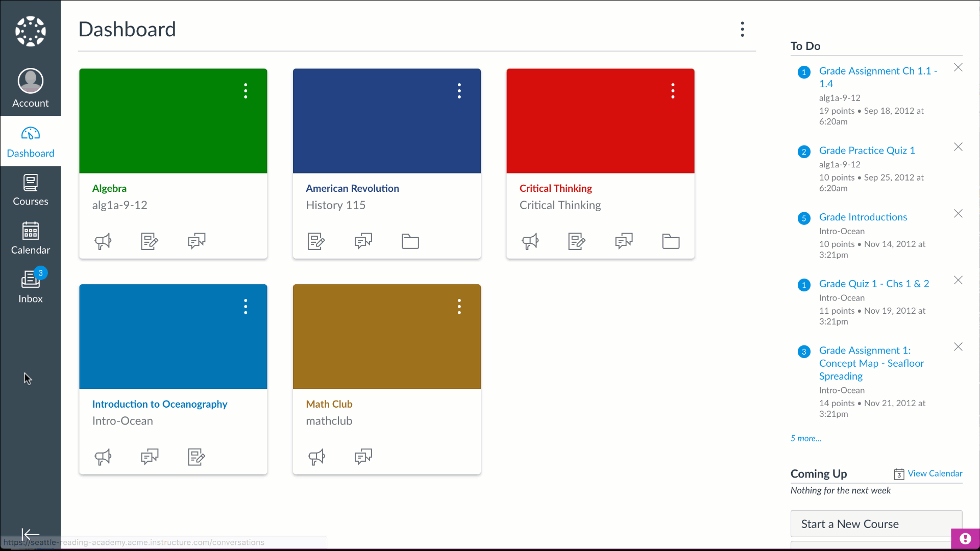The height and width of the screenshot is (551, 980).
Task: Open Math Club announcements icon
Action: coord(316,456)
